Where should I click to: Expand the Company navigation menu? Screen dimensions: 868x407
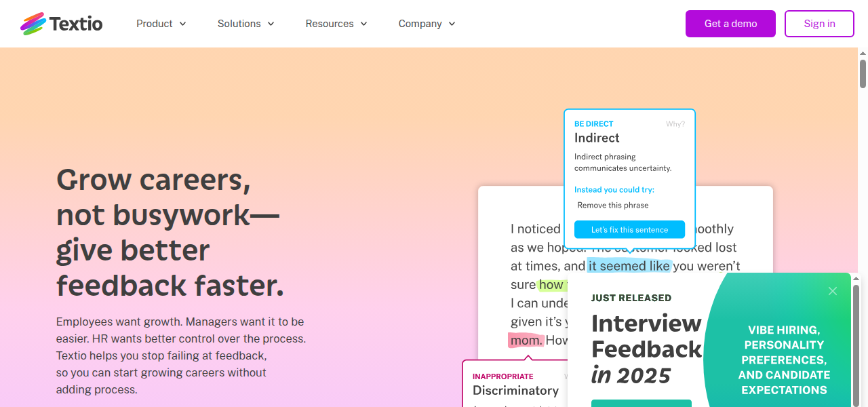420,24
